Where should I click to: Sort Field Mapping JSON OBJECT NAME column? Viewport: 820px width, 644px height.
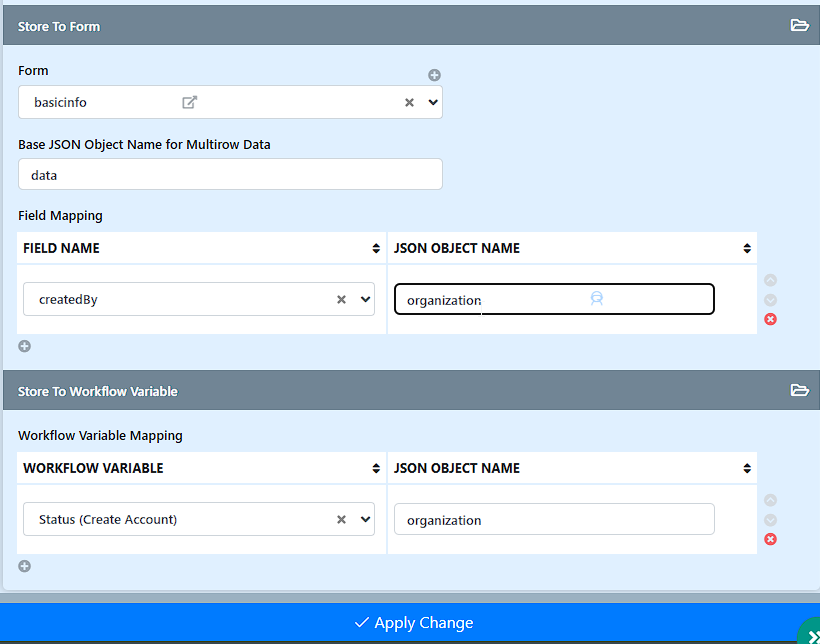click(747, 248)
